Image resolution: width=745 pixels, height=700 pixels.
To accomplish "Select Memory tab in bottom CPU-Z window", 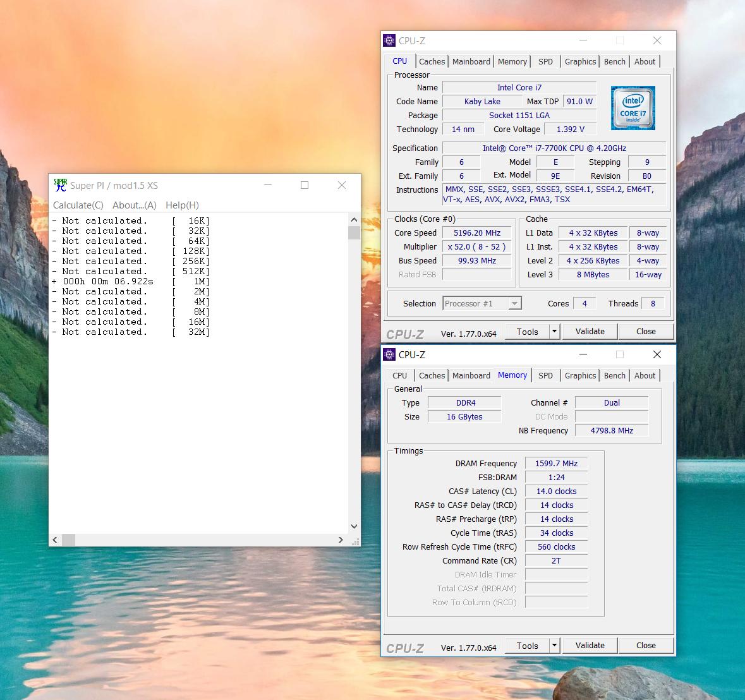I will click(512, 375).
